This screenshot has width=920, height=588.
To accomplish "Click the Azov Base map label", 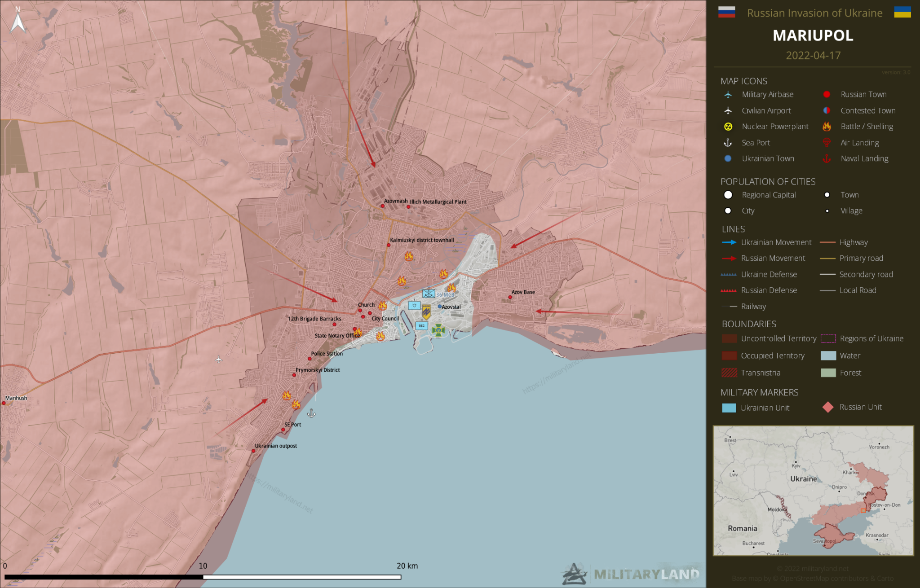I will (523, 292).
